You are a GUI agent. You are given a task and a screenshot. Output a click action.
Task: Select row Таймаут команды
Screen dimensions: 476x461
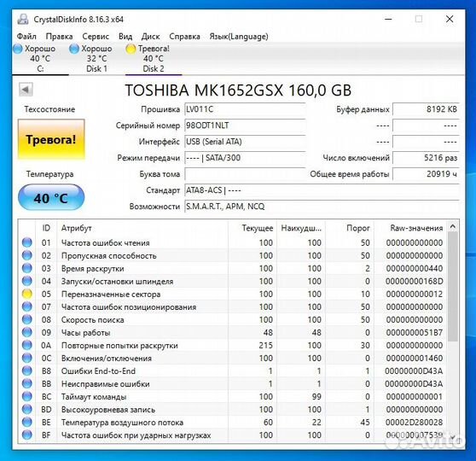[233, 397]
